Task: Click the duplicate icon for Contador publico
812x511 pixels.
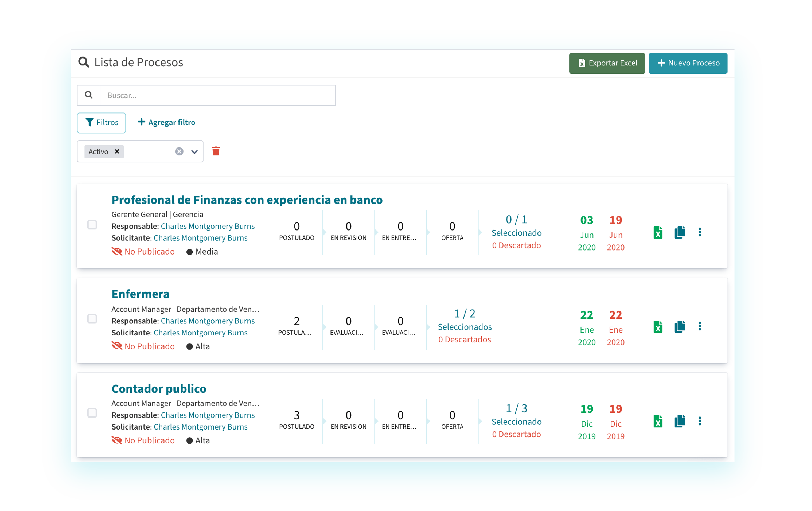Action: tap(680, 421)
